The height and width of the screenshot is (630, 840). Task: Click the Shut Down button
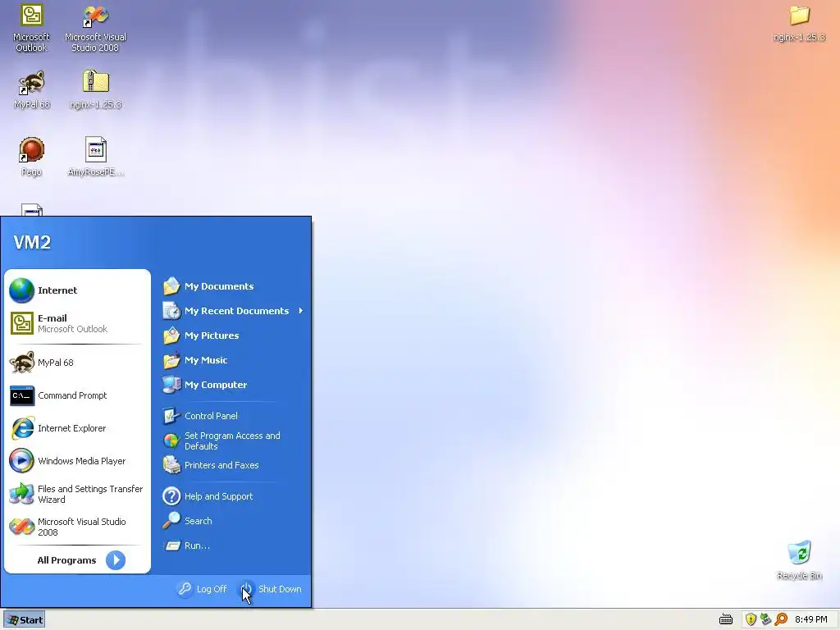point(271,589)
